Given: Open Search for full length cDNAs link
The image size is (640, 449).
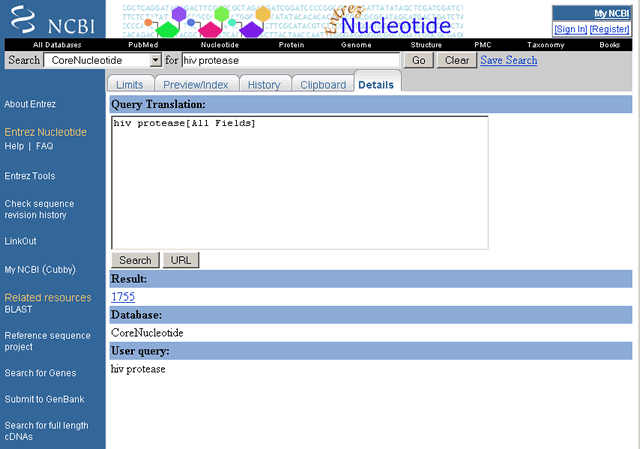Looking at the screenshot, I should point(47,431).
